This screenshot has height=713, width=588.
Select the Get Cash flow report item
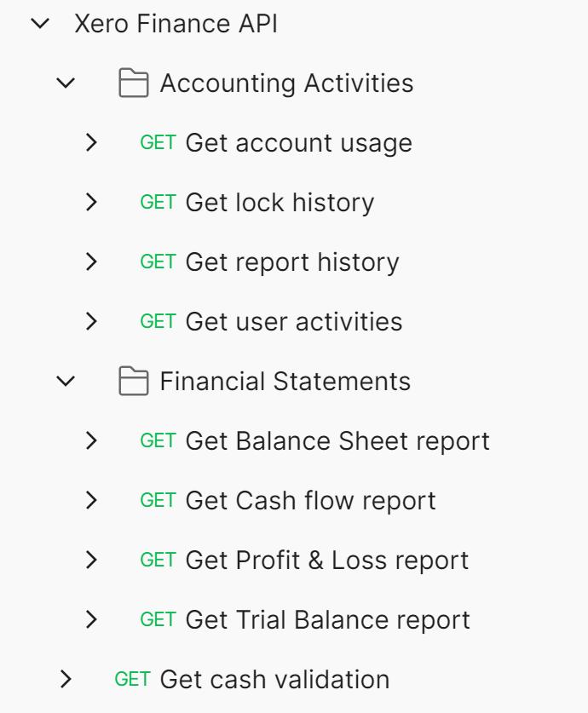click(309, 500)
